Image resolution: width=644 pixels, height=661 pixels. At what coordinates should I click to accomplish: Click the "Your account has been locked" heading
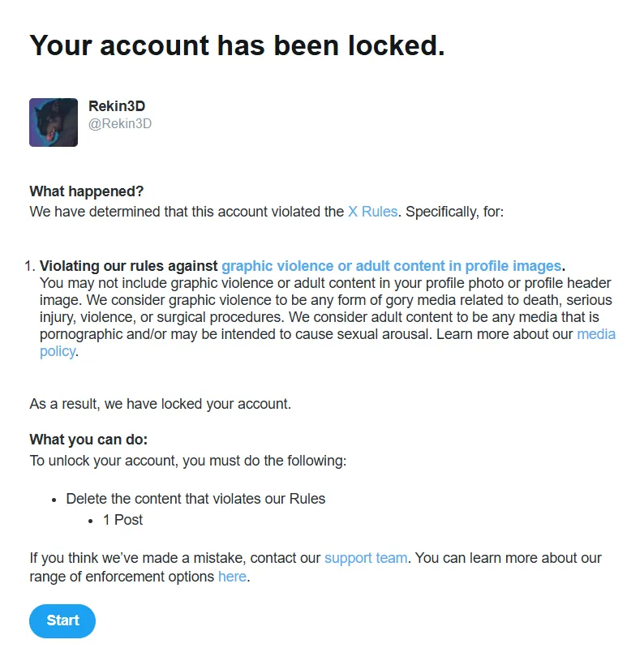237,45
